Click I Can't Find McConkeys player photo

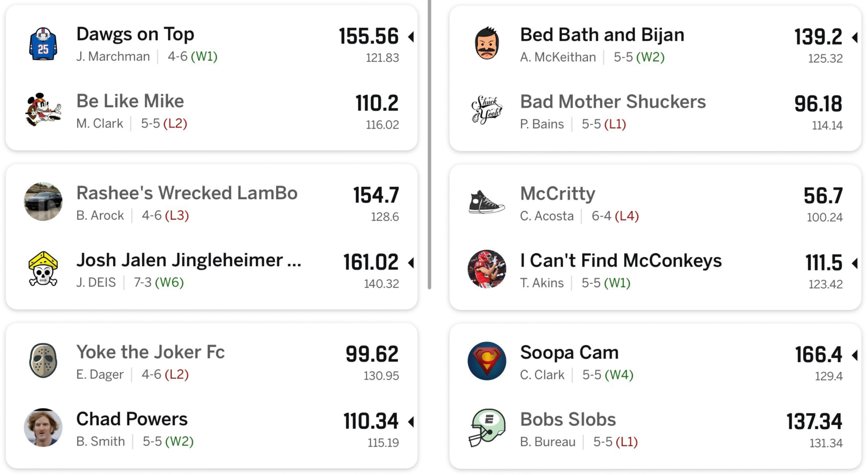pos(487,269)
